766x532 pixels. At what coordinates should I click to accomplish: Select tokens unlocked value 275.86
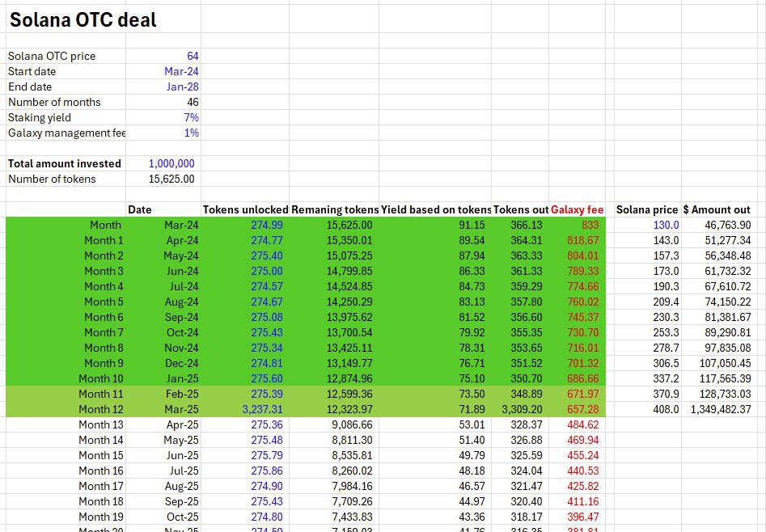click(267, 471)
